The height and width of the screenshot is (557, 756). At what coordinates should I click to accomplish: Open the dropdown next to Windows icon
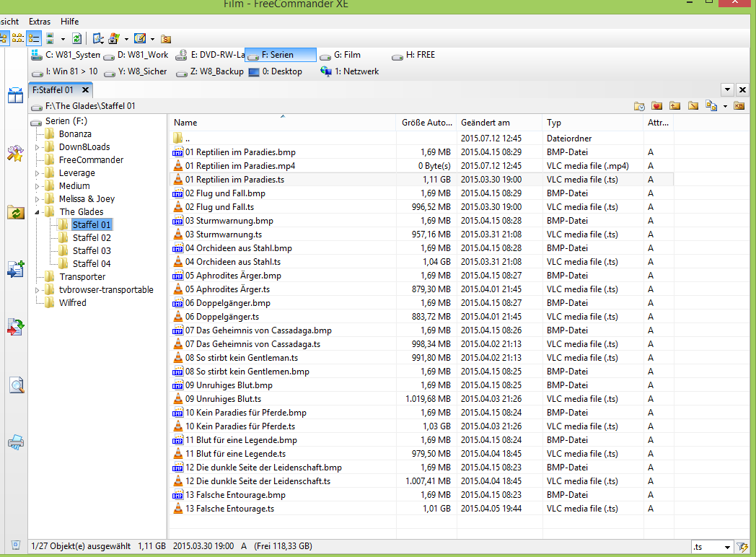coord(126,39)
